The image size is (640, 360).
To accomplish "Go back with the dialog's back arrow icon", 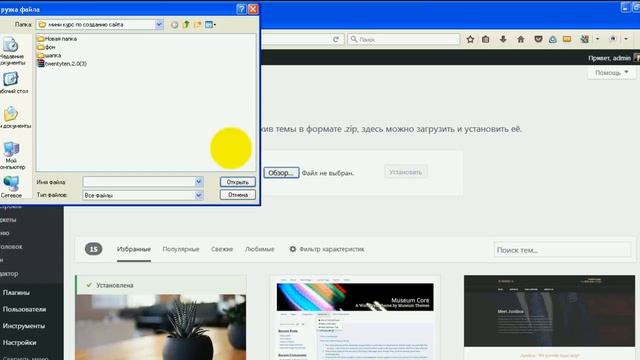I will click(x=174, y=25).
